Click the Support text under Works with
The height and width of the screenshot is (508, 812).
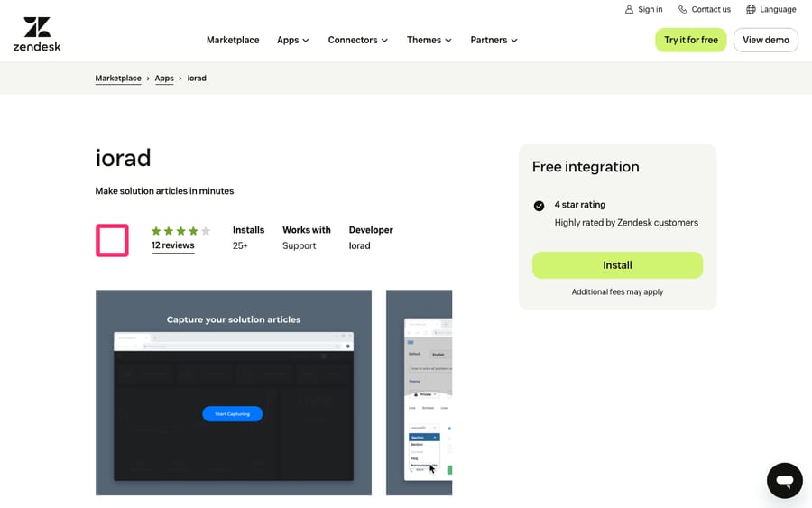[x=299, y=246]
